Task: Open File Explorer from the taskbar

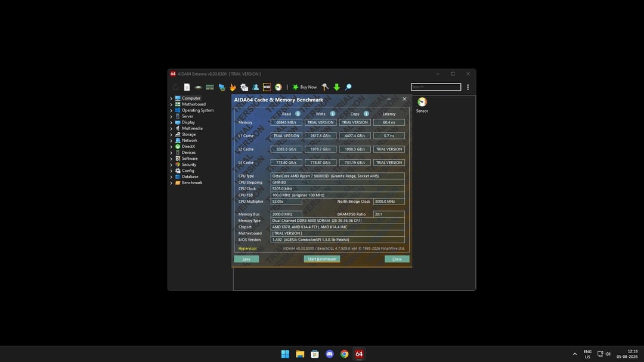Action: [x=300, y=354]
